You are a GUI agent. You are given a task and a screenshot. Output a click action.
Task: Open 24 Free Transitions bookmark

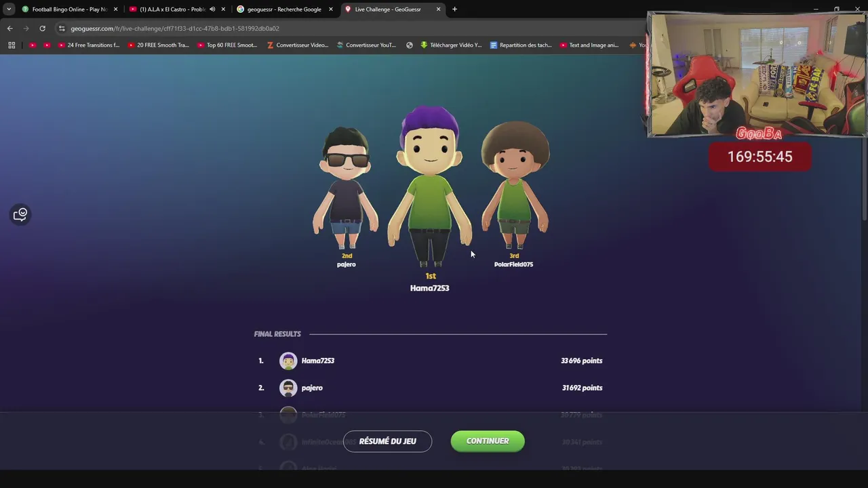click(89, 45)
